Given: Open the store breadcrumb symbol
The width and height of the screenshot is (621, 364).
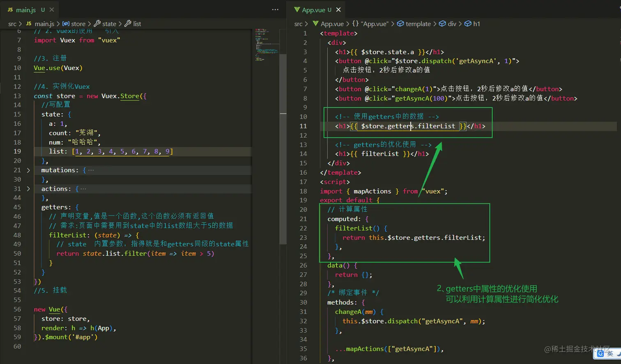Looking at the screenshot, I should tap(78, 24).
